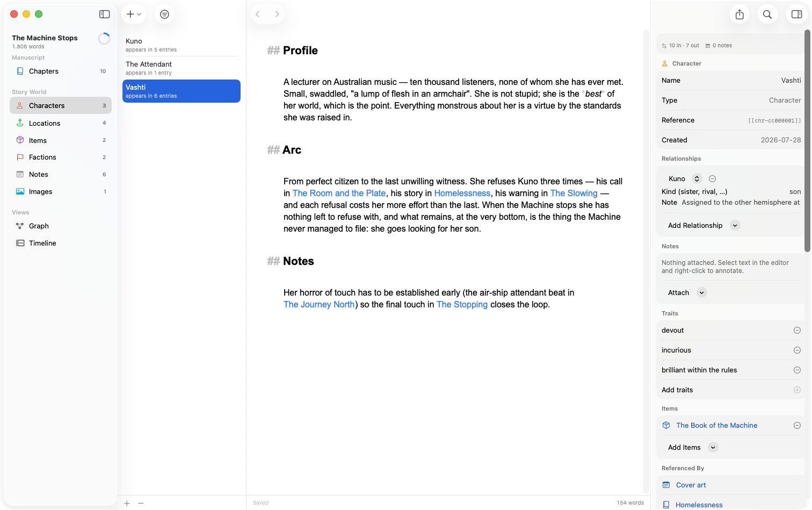812x510 pixels.
Task: Click the inspector panel scrollbar
Action: tap(807, 141)
